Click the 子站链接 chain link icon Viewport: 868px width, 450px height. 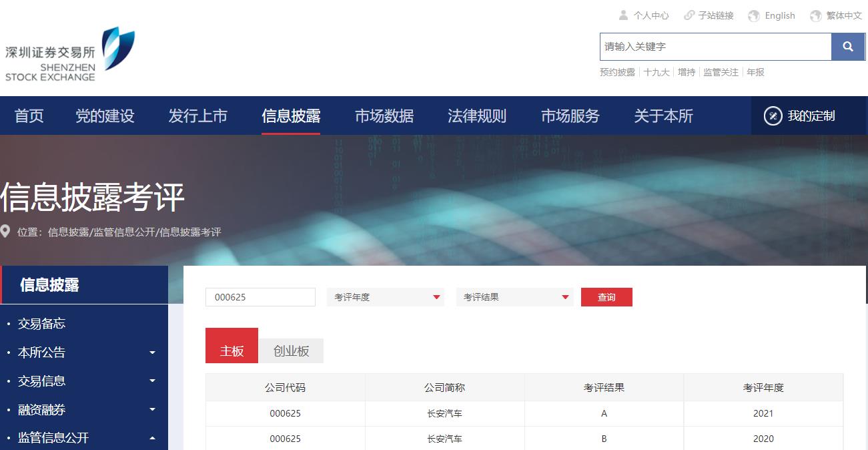point(689,15)
